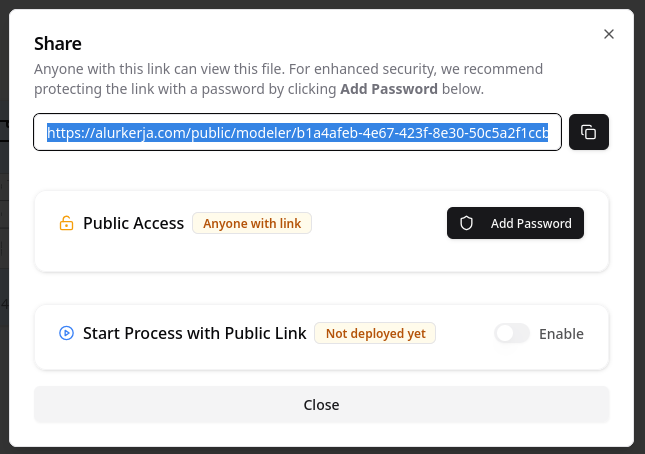
Task: Click the 'Public Access' label
Action: [133, 223]
